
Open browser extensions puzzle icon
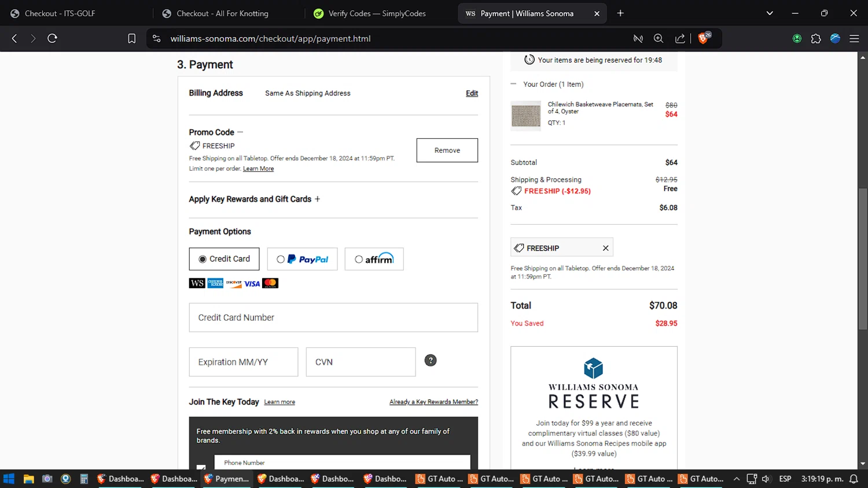click(816, 38)
